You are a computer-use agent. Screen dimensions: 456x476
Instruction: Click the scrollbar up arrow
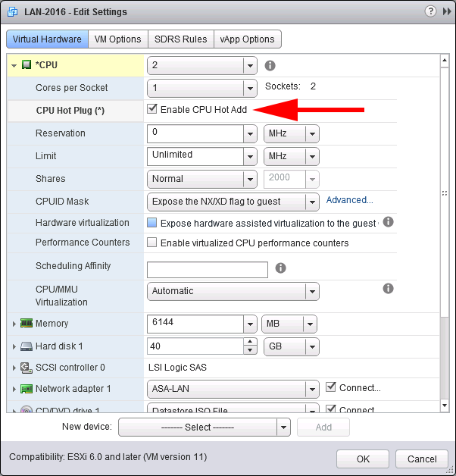pos(445,60)
